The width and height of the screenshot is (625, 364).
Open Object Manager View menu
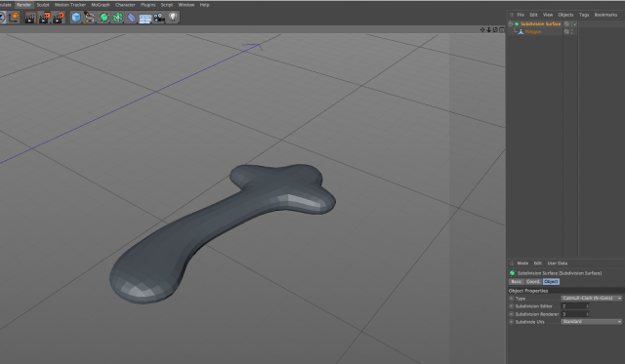pyautogui.click(x=548, y=15)
